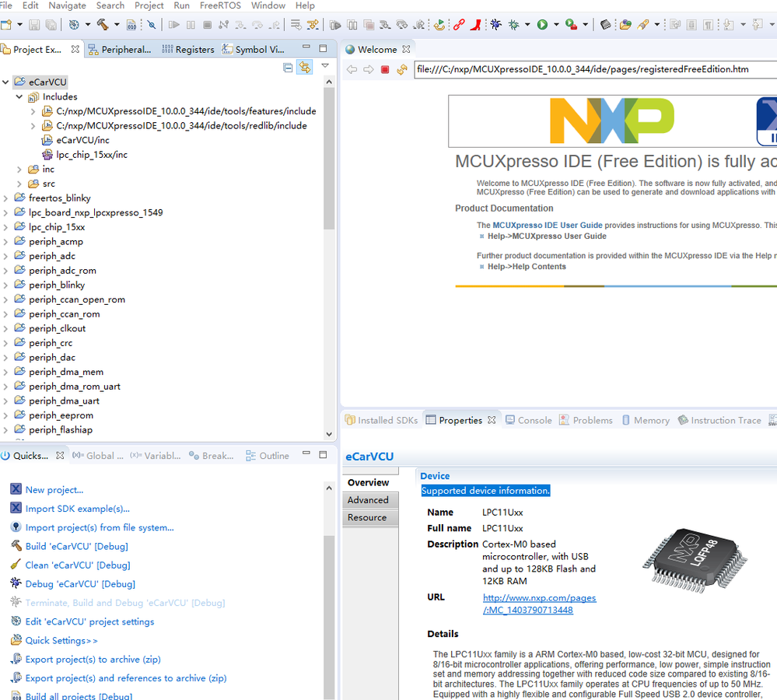Click the open folder type icon
Image resolution: width=777 pixels, height=700 pixels.
(x=625, y=24)
